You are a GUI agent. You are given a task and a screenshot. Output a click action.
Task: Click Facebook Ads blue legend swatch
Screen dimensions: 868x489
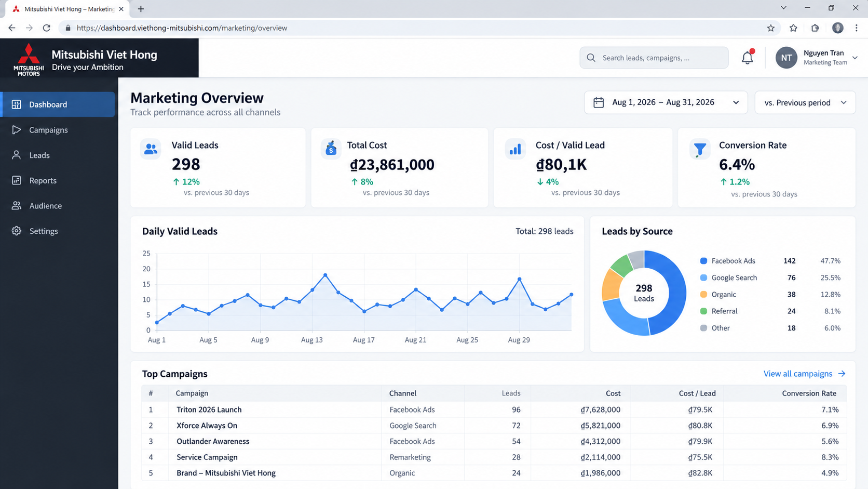tap(703, 261)
